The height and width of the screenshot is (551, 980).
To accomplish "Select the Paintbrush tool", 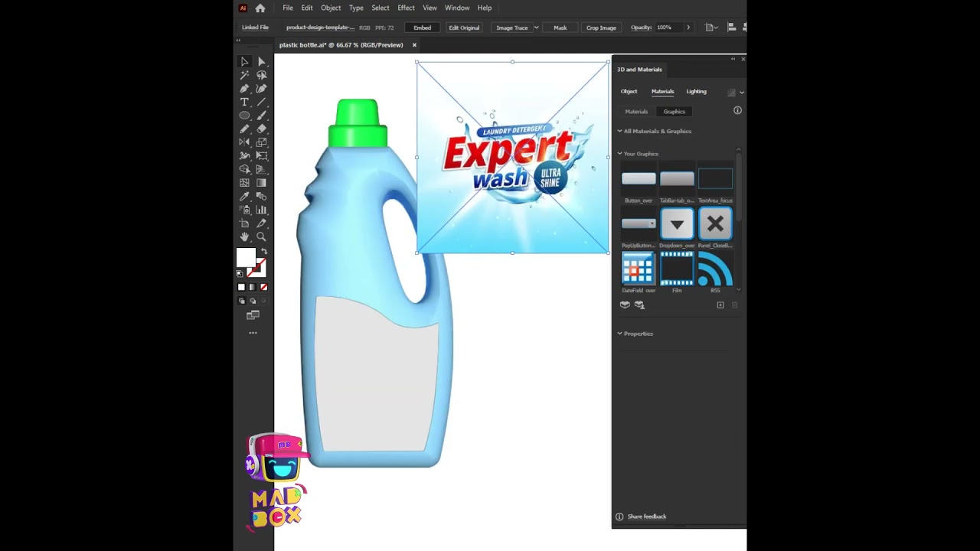I will click(261, 116).
